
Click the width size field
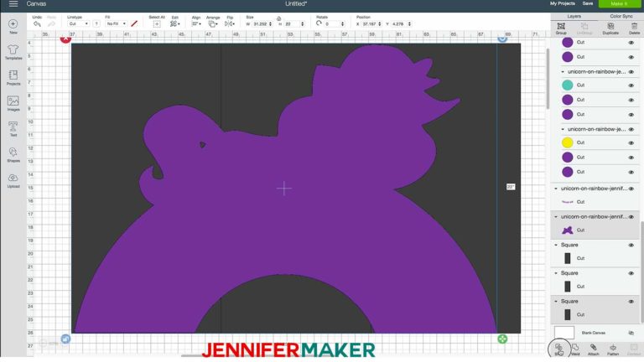coord(262,24)
